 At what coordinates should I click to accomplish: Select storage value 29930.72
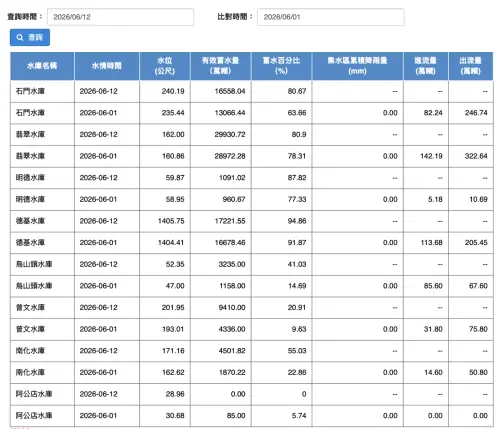[x=230, y=135]
